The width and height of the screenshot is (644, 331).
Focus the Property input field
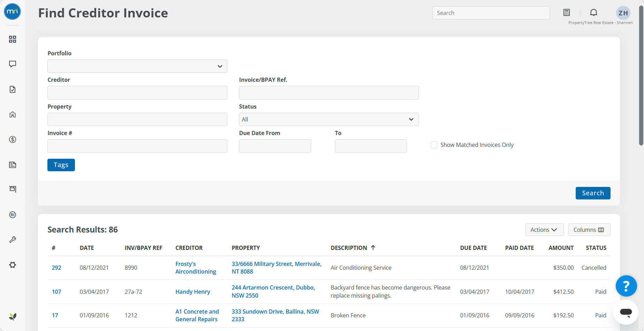(x=137, y=119)
